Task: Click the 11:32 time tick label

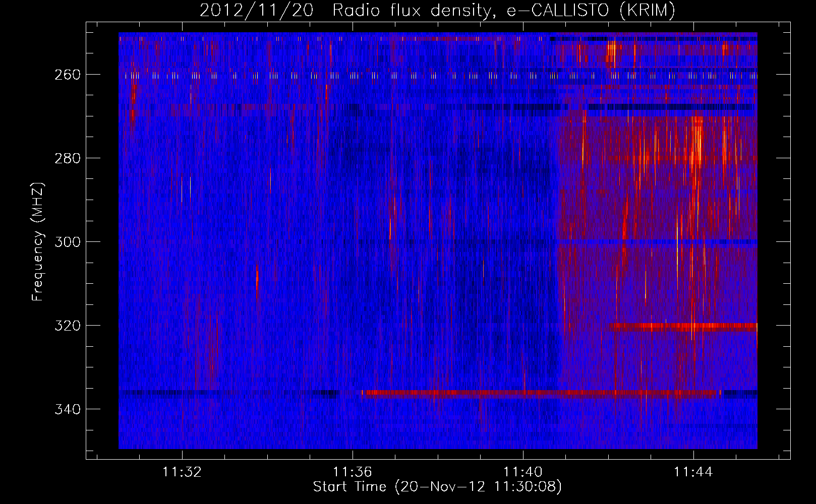Action: (x=182, y=472)
